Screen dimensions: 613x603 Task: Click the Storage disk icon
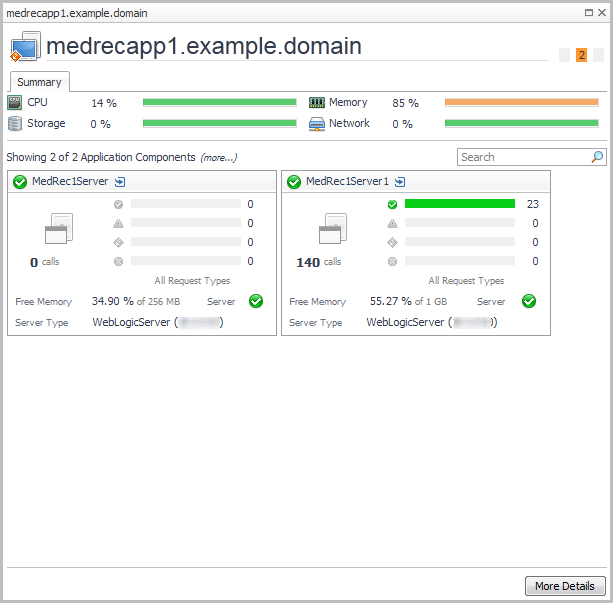(x=15, y=124)
